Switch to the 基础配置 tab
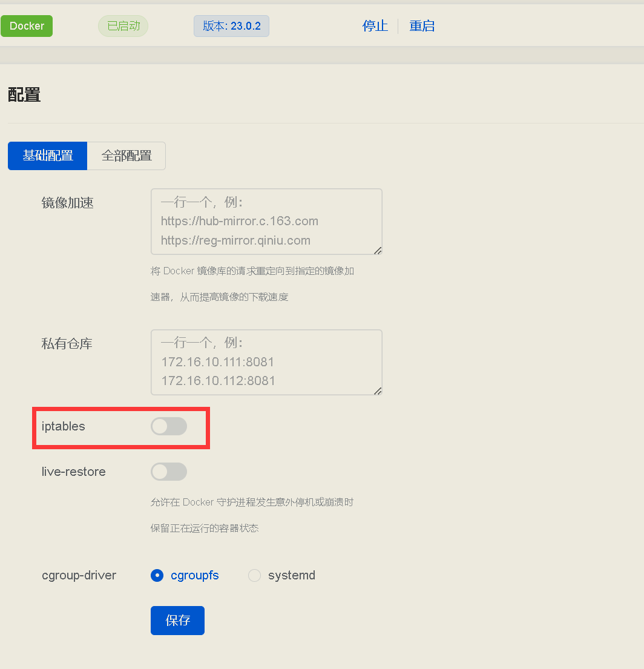Viewport: 644px width, 669px height. [47, 156]
